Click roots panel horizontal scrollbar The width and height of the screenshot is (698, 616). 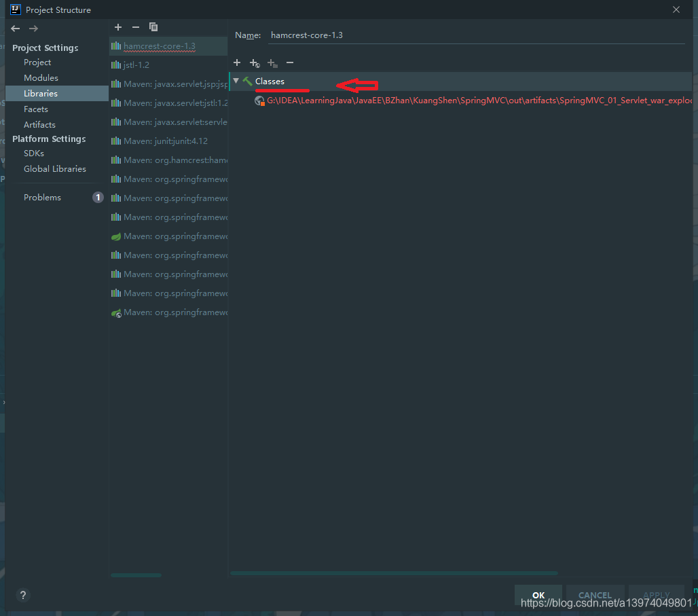click(x=394, y=573)
